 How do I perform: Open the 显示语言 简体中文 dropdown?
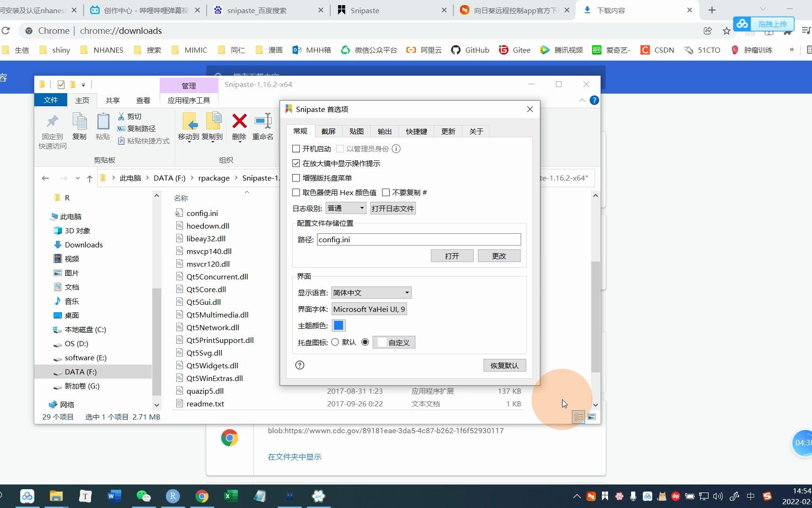(371, 293)
